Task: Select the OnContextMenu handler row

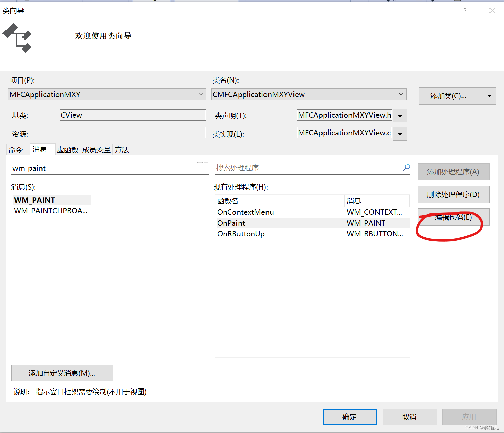Action: (245, 212)
